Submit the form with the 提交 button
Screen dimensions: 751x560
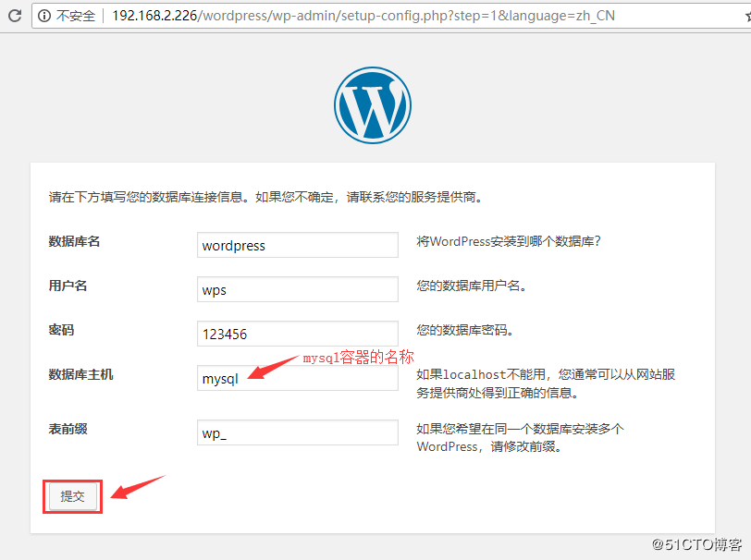(x=72, y=496)
